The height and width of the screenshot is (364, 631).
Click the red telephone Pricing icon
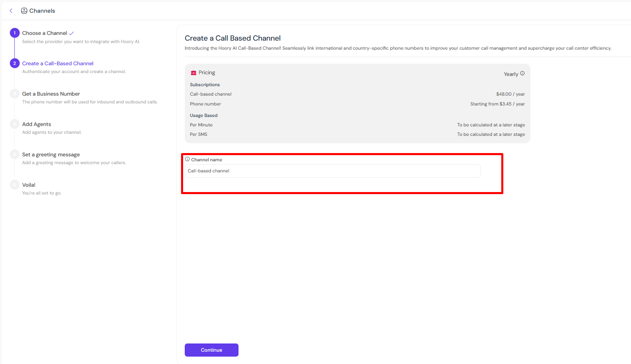[193, 73]
